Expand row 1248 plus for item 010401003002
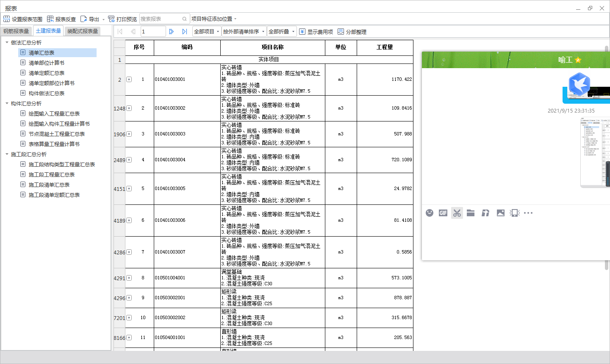610x364 pixels. [129, 108]
